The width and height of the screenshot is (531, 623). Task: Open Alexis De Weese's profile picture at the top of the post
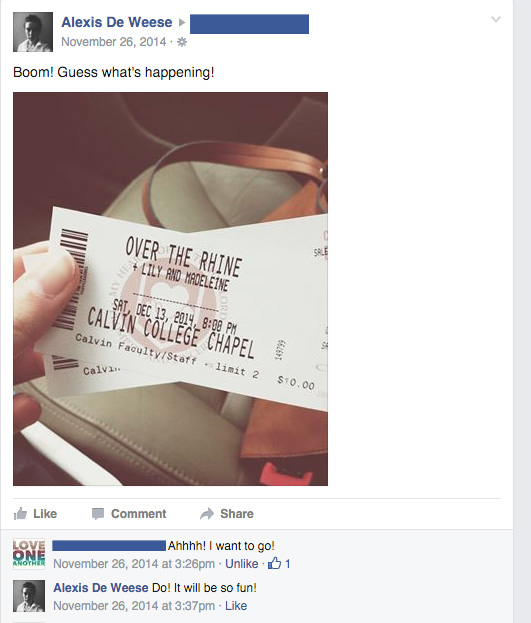pyautogui.click(x=33, y=32)
